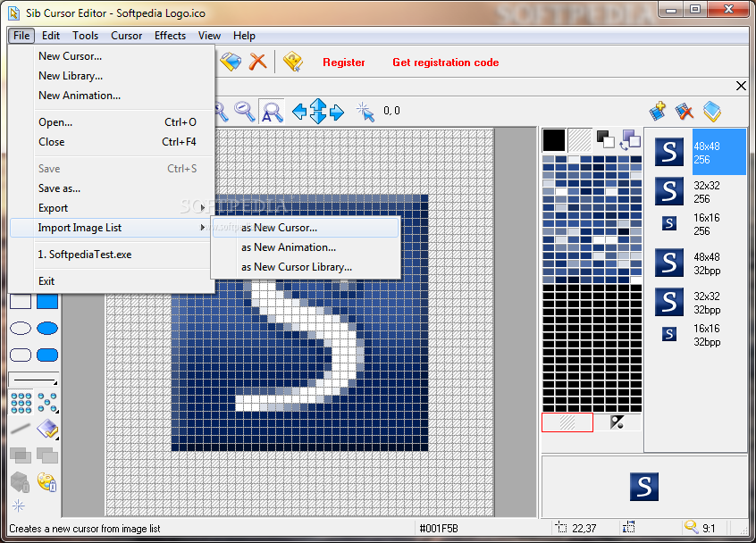Click the red X delete toolbar icon
This screenshot has width=756, height=543.
coord(257,62)
